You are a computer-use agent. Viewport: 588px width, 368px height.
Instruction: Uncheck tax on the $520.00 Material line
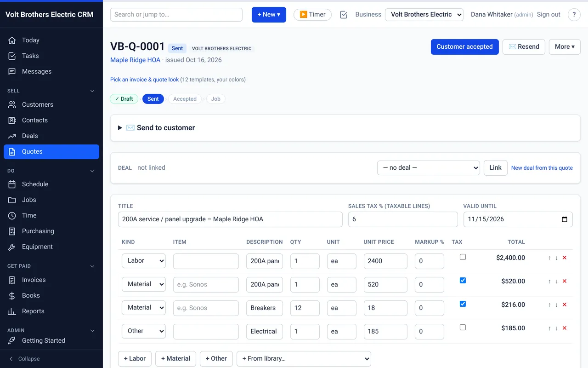463,280
